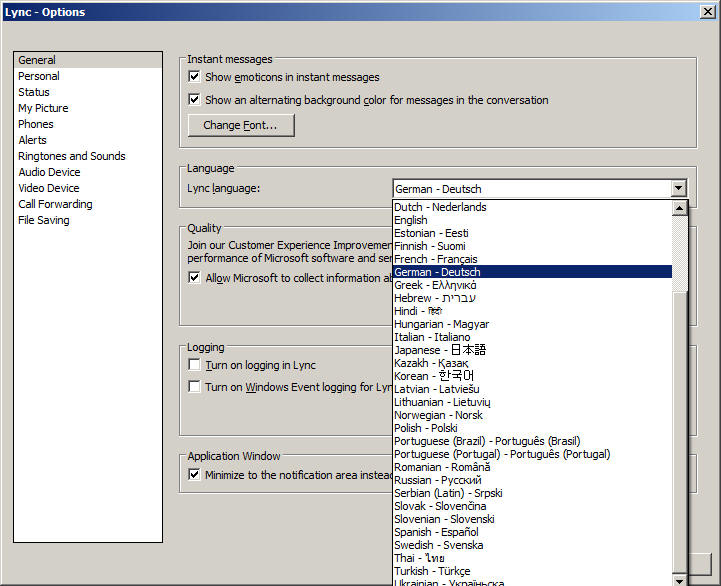Select Latvian - Latviešu language
The height and width of the screenshot is (586, 721).
(532, 389)
